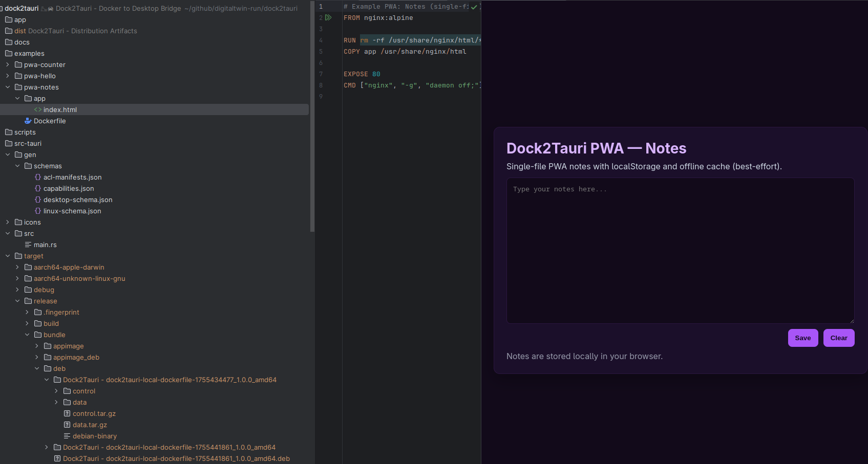Collapse the src folder under src-tauri
This screenshot has height=464, width=868.
(x=8, y=233)
